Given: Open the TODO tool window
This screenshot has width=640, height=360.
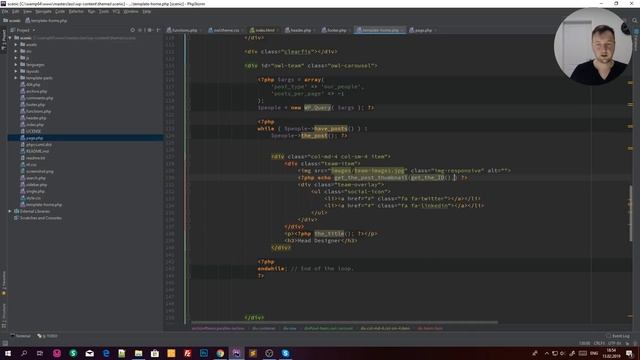Looking at the screenshot, I should coord(47,336).
